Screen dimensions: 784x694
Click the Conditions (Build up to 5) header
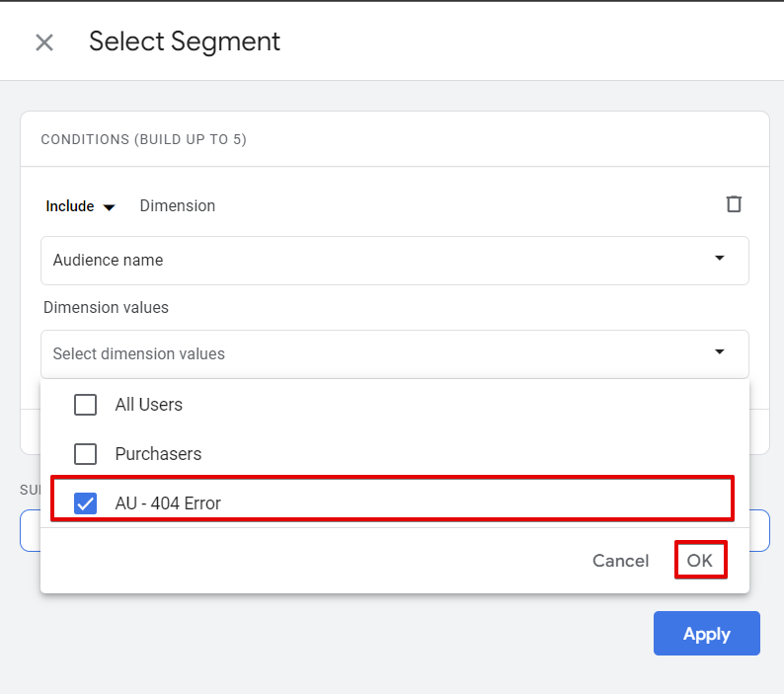click(143, 140)
